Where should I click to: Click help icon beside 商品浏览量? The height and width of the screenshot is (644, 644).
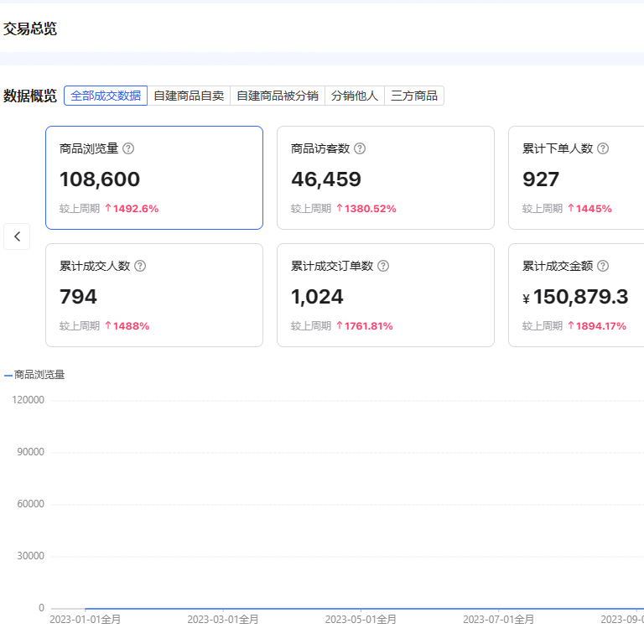(128, 148)
